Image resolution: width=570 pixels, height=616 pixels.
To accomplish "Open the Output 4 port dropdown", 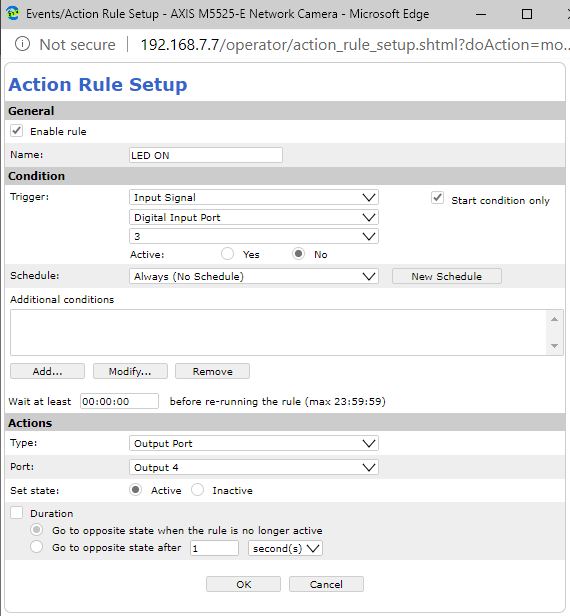I will [x=254, y=467].
